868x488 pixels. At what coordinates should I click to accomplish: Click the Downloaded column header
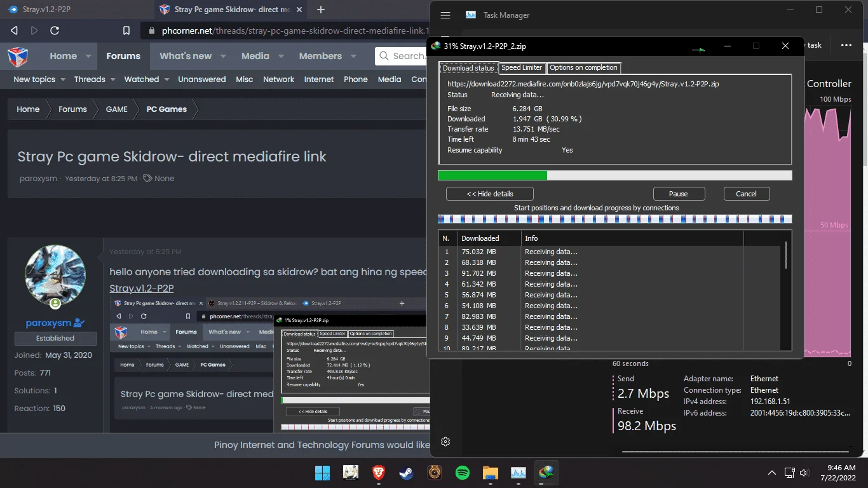[x=489, y=238]
